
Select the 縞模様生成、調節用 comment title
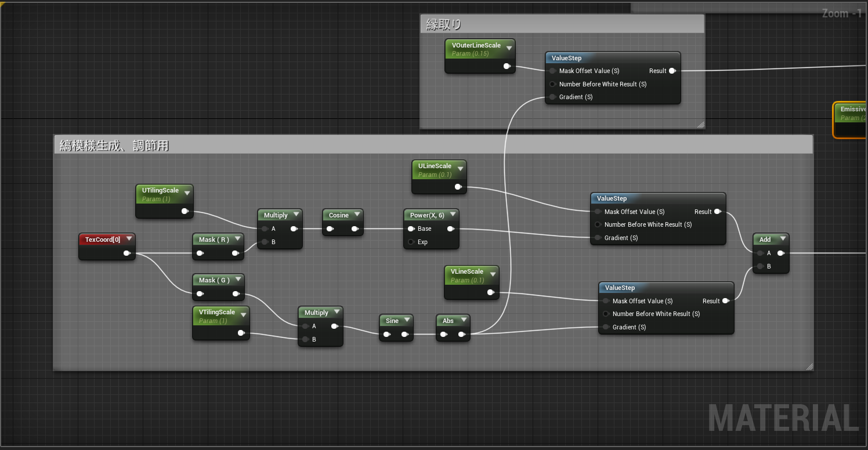coord(114,146)
